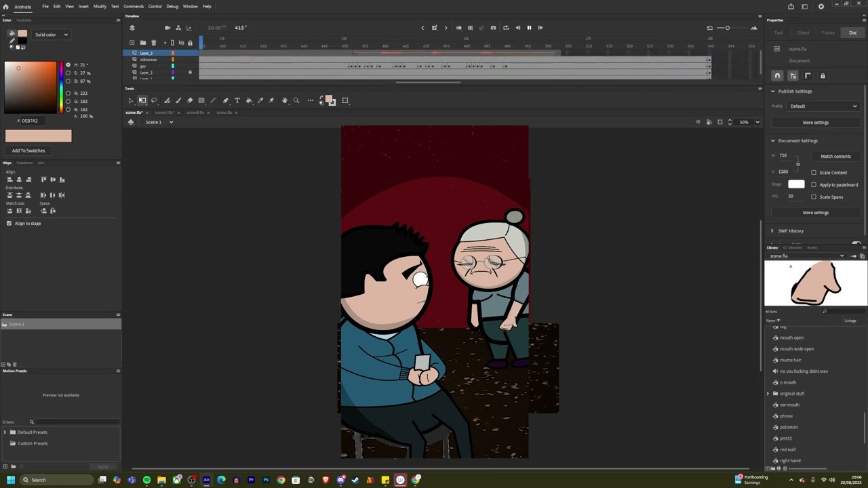Open the more tools ellipsis
868x488 pixels.
click(311, 100)
